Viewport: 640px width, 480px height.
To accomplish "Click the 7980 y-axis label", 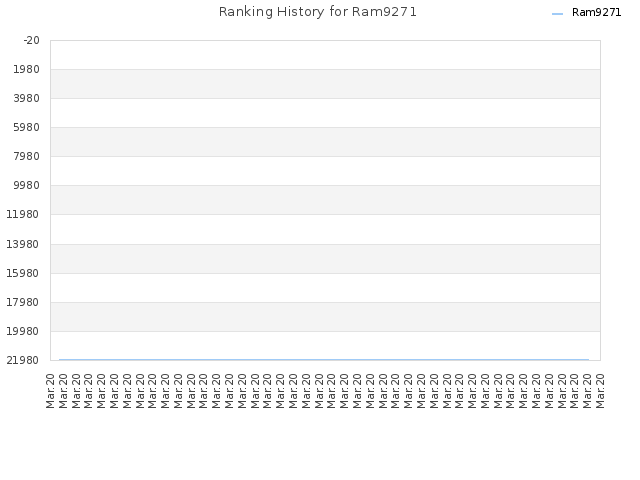I will 27,156.
